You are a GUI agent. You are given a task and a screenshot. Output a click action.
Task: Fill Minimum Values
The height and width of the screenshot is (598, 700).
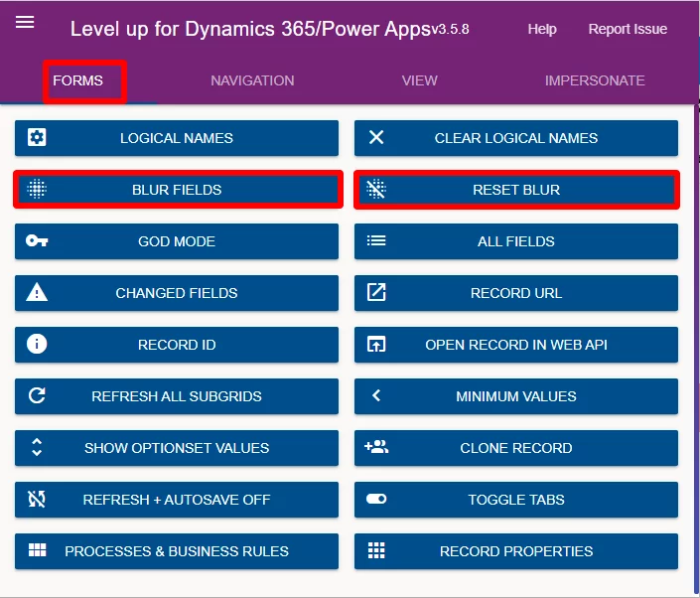[x=516, y=396]
